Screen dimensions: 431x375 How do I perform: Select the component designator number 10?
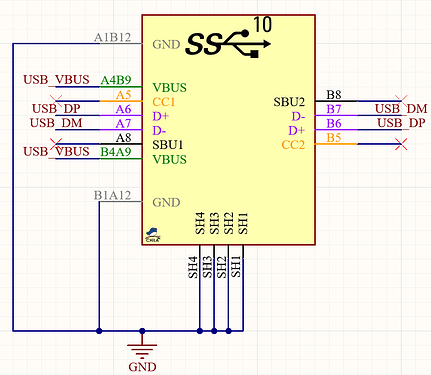pos(263,24)
